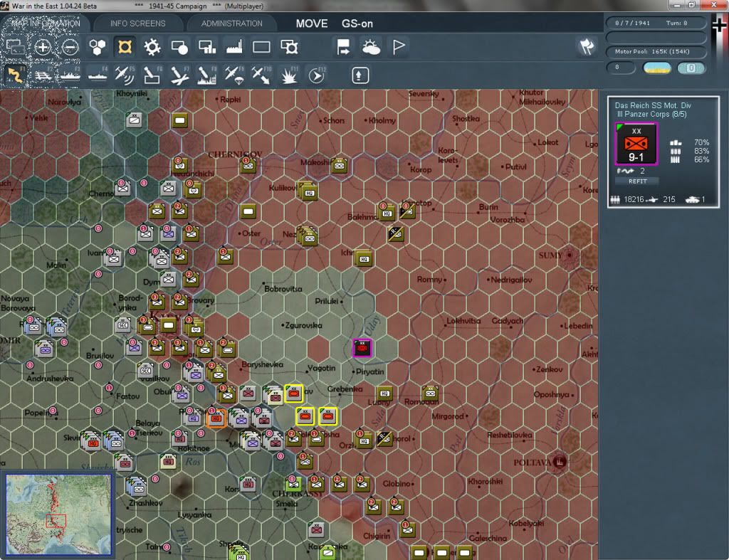Click the weather sun-and-cloud icon
This screenshot has width=729, height=560.
(x=371, y=47)
